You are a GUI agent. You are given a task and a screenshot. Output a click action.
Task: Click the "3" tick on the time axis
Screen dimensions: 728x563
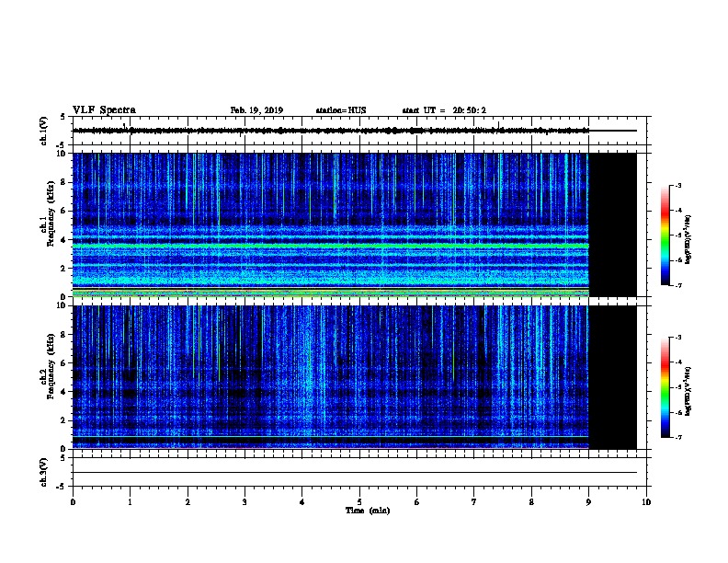(x=245, y=502)
